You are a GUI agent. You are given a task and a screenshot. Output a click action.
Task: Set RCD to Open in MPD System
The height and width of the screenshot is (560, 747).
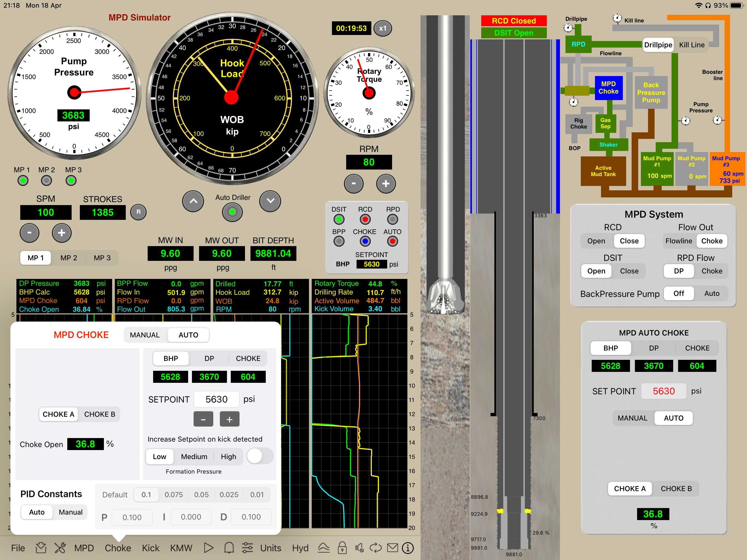coord(596,241)
